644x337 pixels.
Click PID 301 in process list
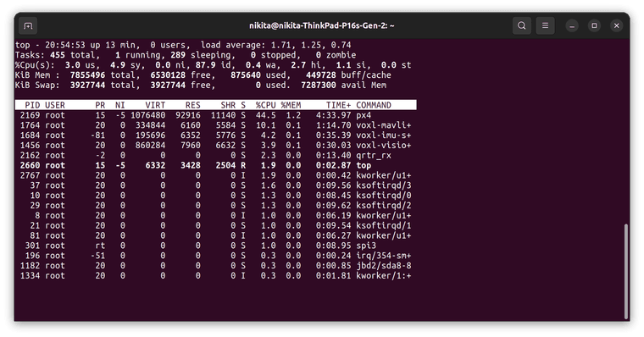[32, 246]
